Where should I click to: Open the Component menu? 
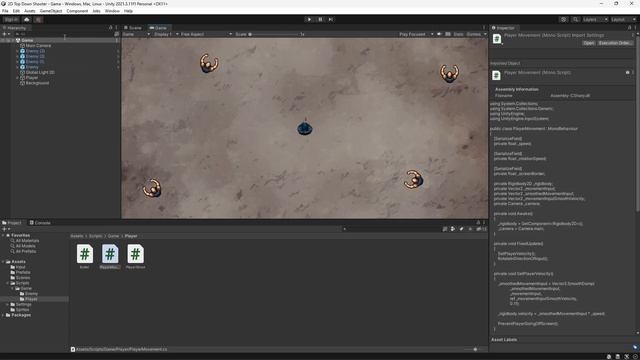[x=77, y=11]
